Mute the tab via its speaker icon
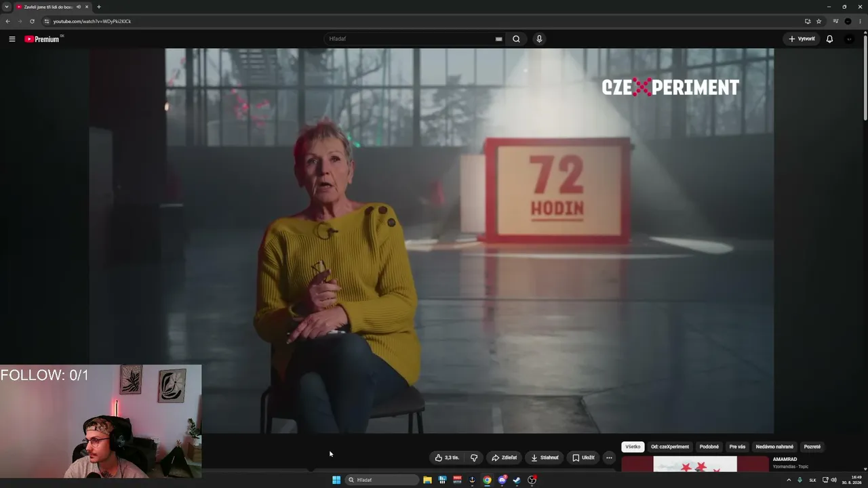 click(x=79, y=7)
